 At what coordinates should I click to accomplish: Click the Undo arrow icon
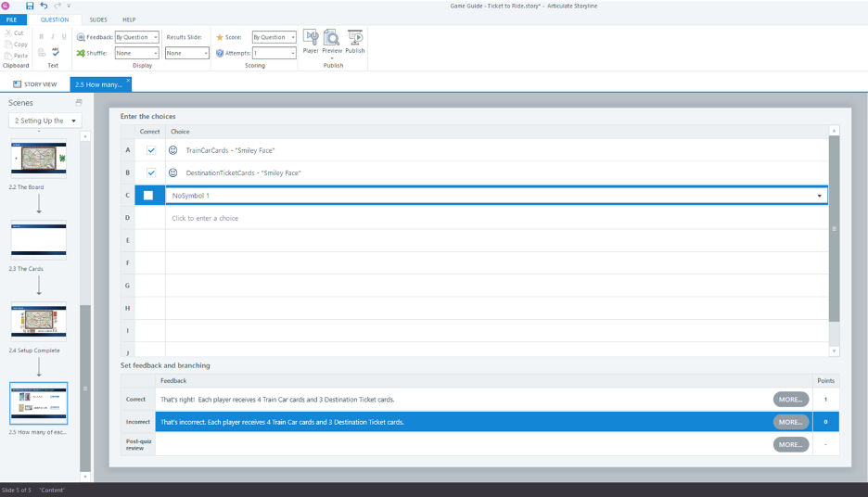coord(44,6)
